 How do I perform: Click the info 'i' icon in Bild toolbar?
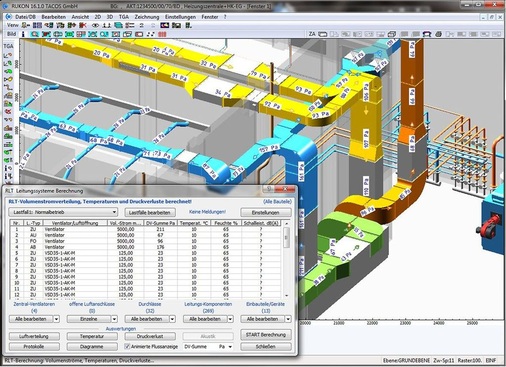tap(23, 34)
